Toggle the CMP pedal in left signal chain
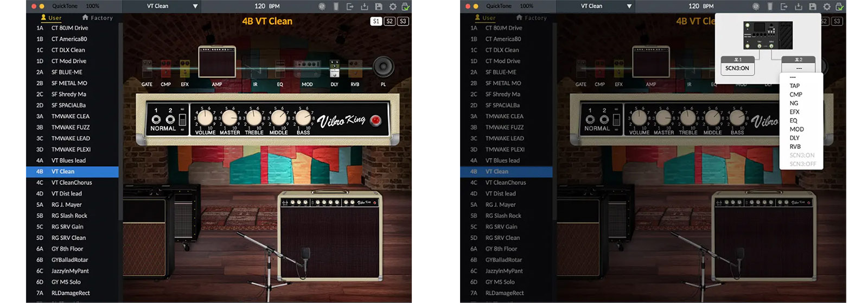 click(x=166, y=70)
